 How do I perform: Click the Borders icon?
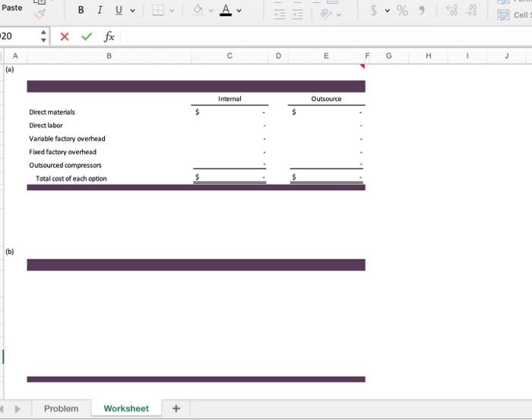click(158, 11)
